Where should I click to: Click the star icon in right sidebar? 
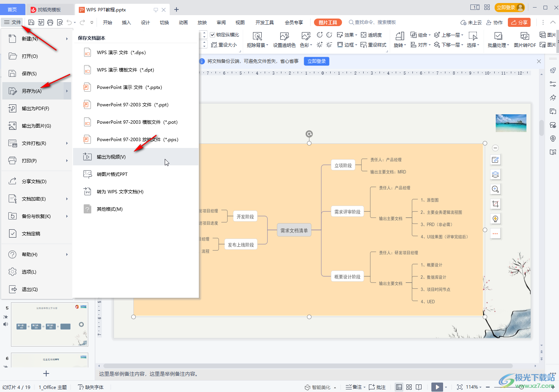coord(553,98)
